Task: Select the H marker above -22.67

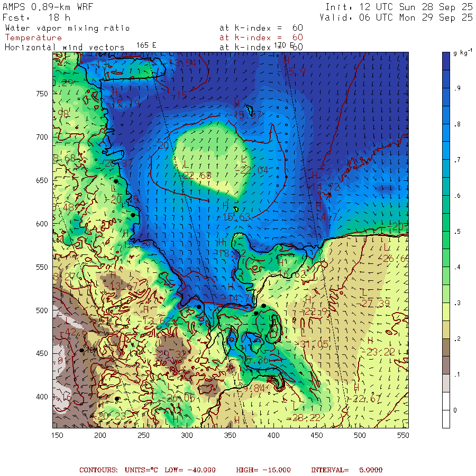Action: click(356, 388)
